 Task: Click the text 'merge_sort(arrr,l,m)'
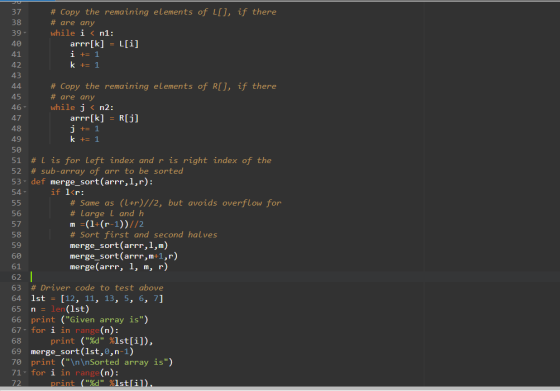point(119,245)
